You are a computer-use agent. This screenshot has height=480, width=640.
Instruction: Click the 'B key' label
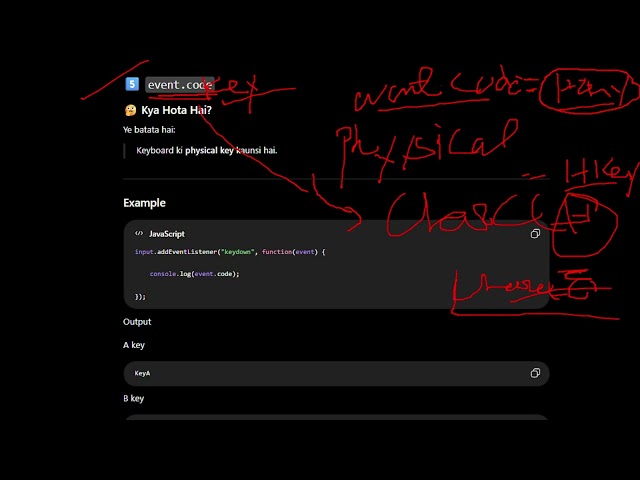(x=133, y=398)
